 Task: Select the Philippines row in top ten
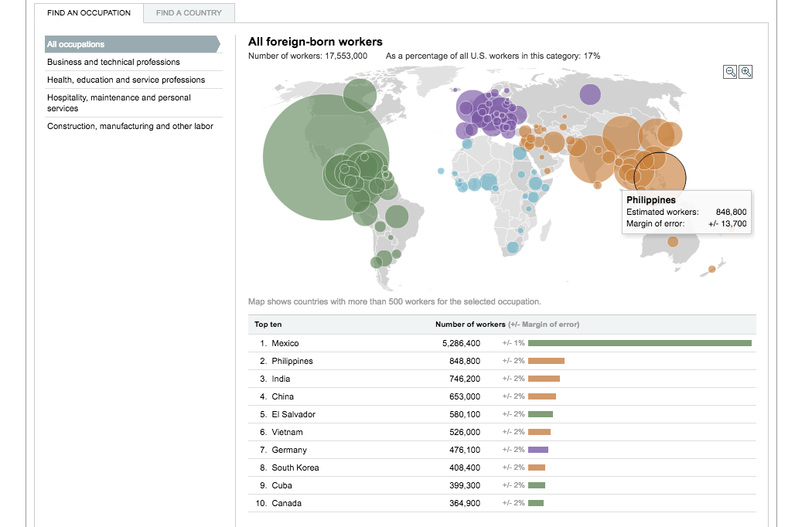[x=292, y=361]
